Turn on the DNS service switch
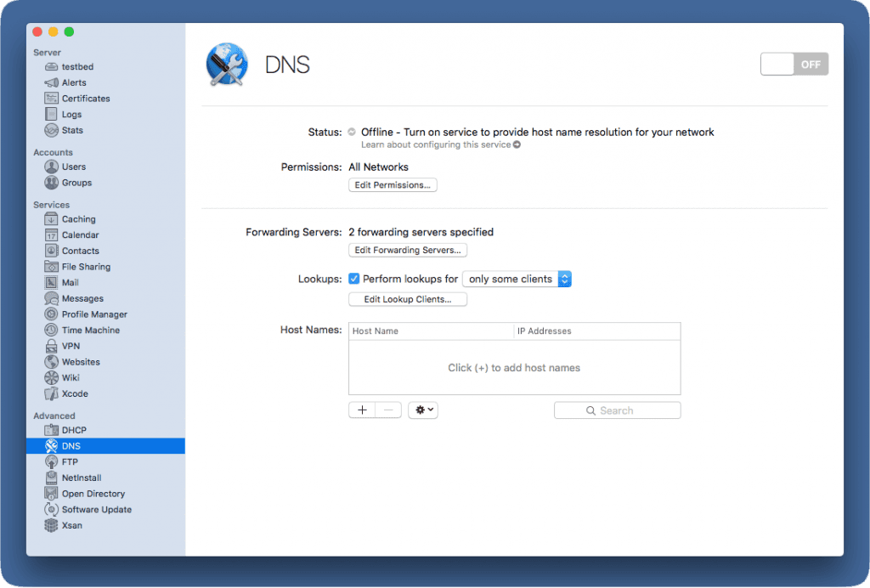 coord(794,64)
